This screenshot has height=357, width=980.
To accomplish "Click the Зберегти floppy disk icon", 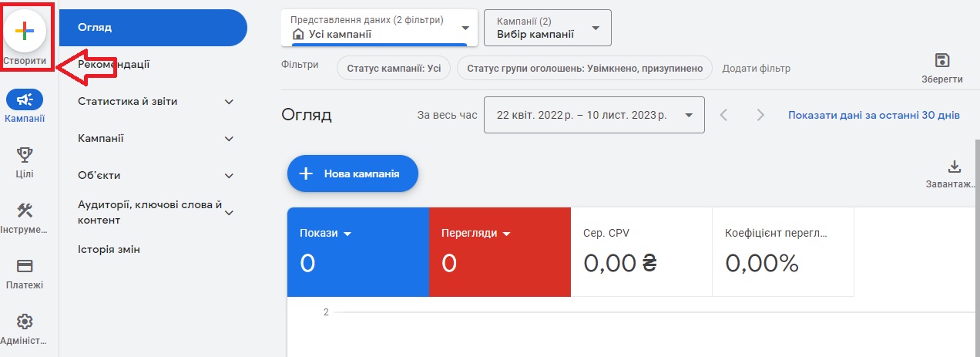I will [x=941, y=61].
